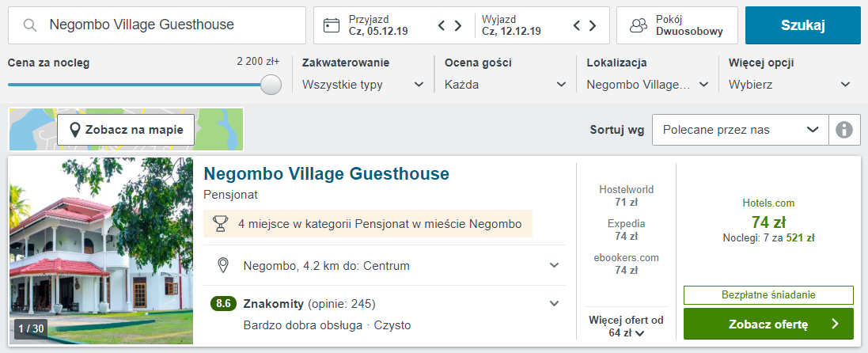The image size is (868, 353).
Task: Click the Szukaj search button
Action: coord(802,25)
